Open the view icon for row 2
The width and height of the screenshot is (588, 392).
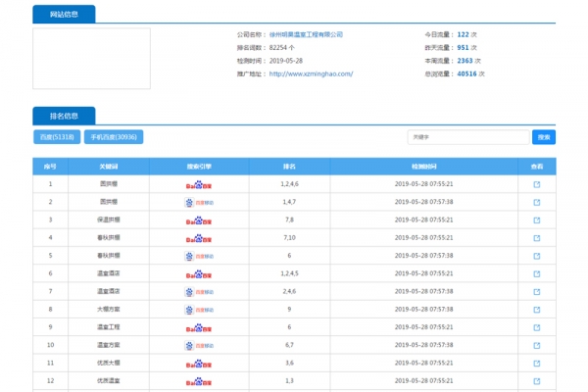click(x=537, y=202)
